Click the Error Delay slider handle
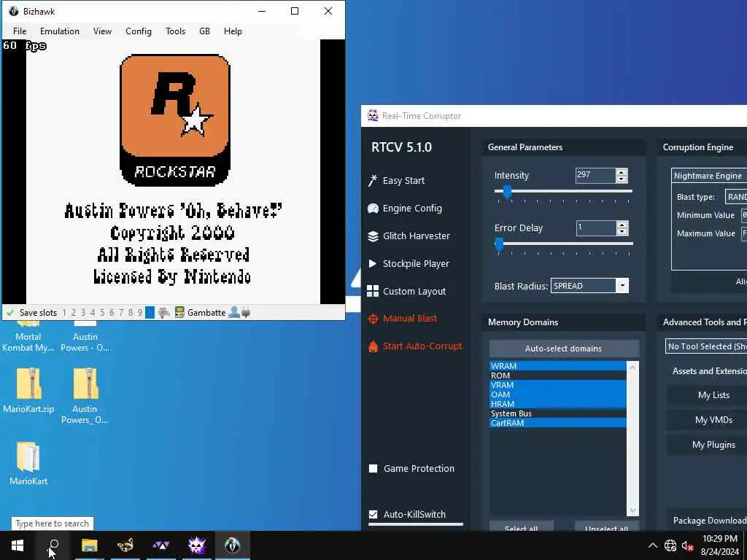This screenshot has width=747, height=560. [x=499, y=244]
